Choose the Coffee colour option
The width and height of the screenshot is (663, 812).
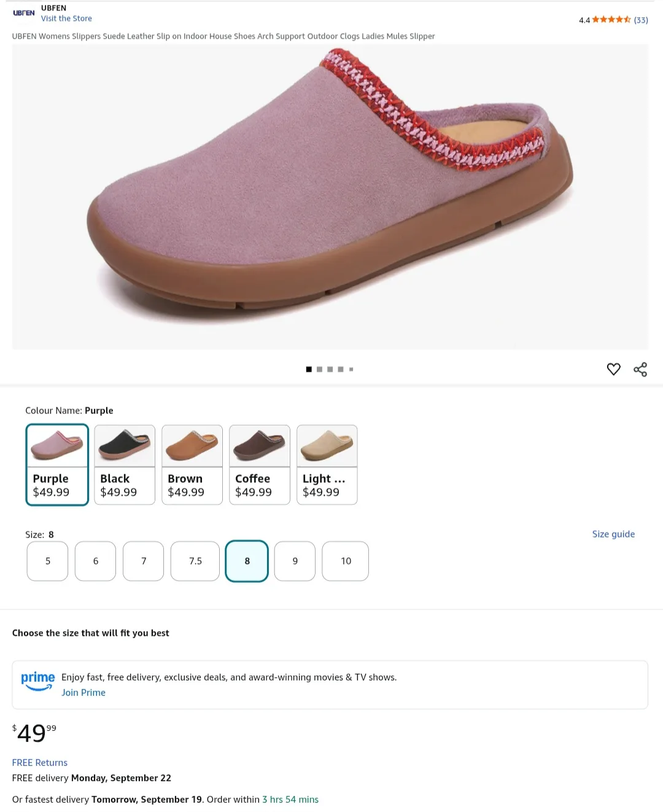click(x=259, y=464)
